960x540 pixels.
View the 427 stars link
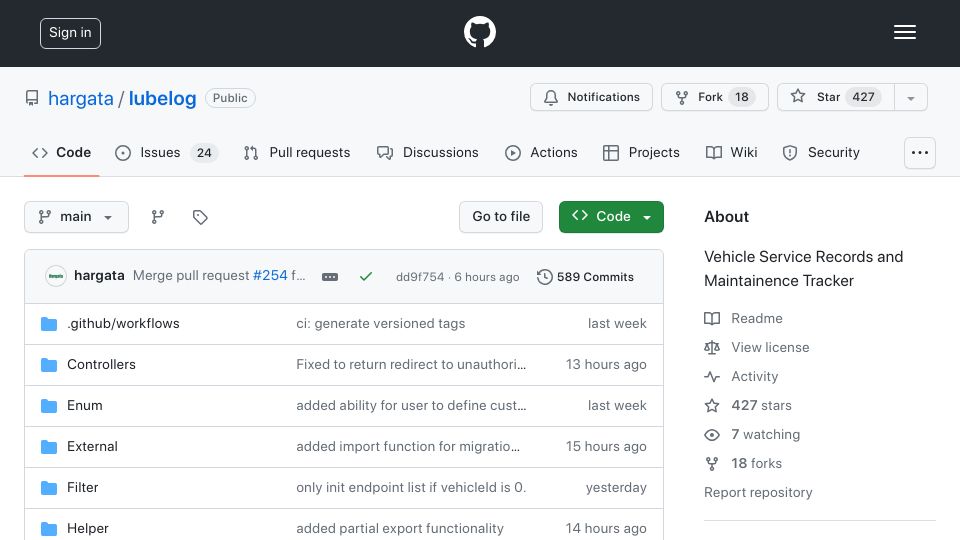click(x=748, y=405)
